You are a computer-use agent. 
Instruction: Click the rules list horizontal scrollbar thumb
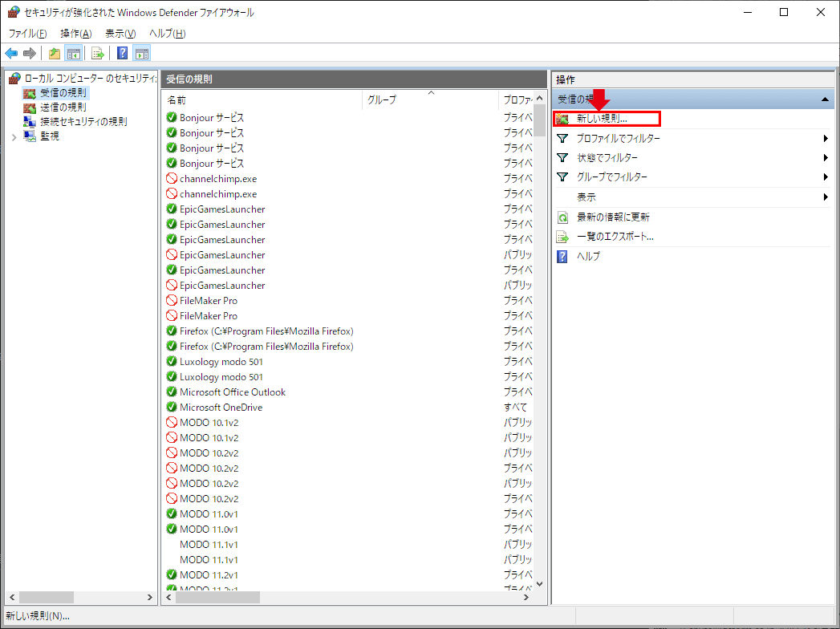[x=217, y=597]
